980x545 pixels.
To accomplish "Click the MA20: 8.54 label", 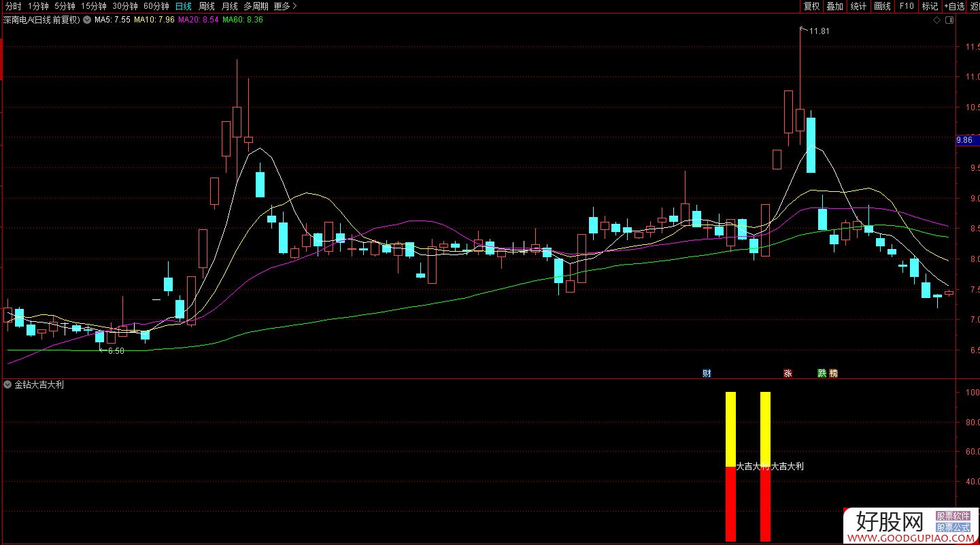I will (x=198, y=20).
